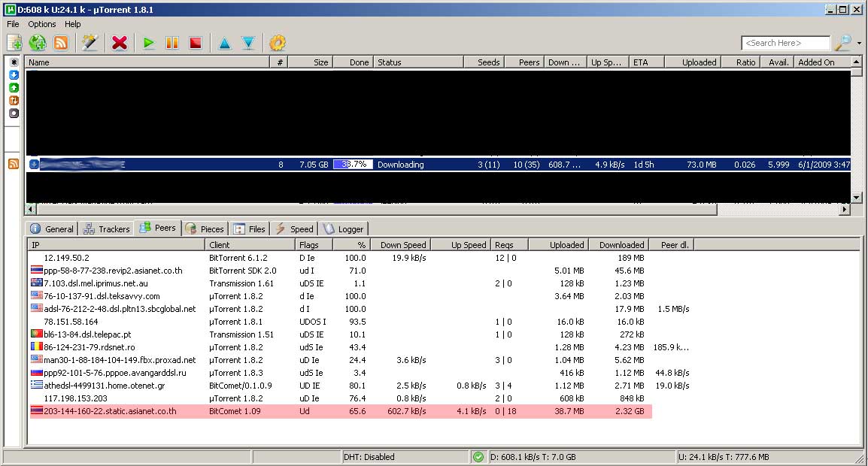Select peer athedsl-4499131.home.otenet.gr
The width and height of the screenshot is (868, 466).
[x=104, y=385]
